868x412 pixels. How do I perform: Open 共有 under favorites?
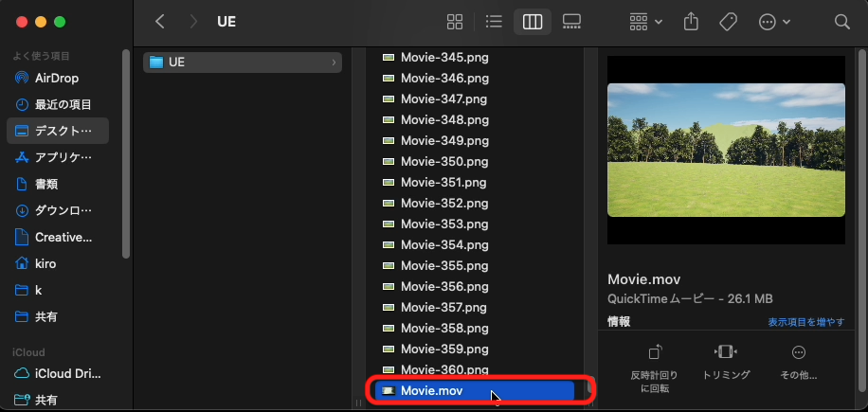tap(58, 317)
